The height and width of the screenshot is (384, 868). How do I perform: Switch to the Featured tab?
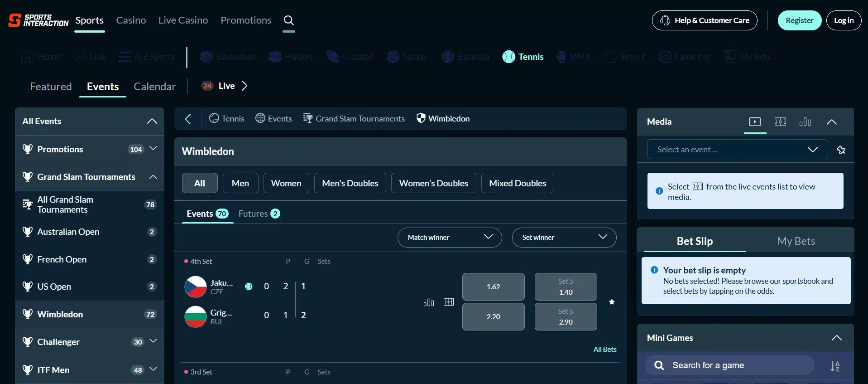[51, 87]
